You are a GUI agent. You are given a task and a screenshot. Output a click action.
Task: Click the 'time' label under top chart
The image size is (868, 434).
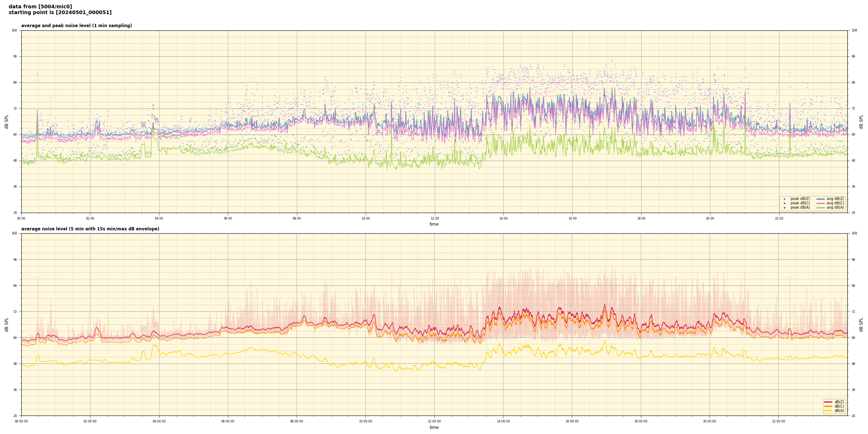point(434,224)
